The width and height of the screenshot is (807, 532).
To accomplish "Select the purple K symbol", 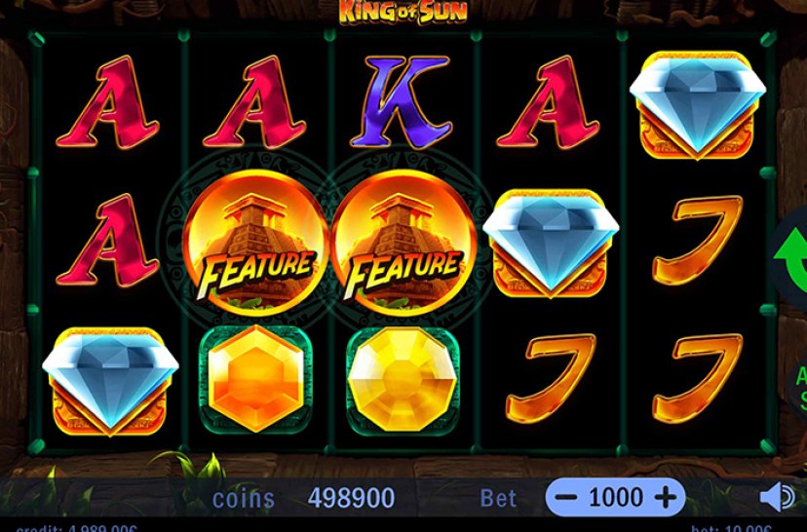I will click(x=401, y=100).
